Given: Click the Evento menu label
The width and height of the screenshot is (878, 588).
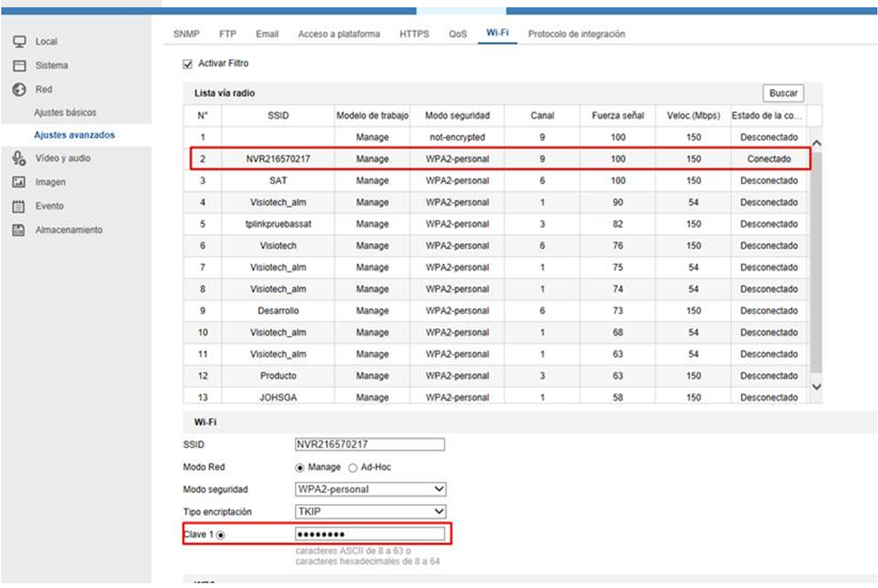Looking at the screenshot, I should pos(49,206).
